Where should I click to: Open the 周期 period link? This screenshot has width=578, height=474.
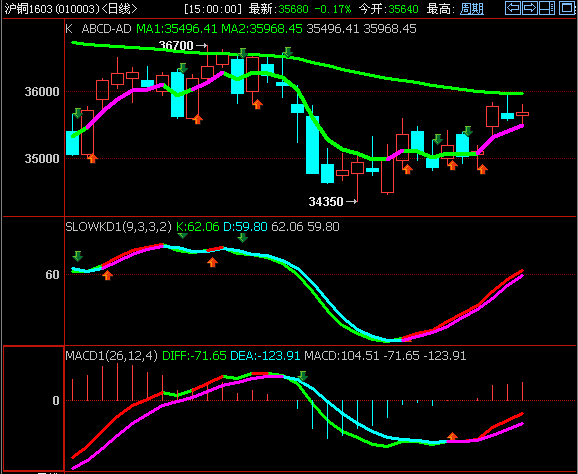click(472, 8)
